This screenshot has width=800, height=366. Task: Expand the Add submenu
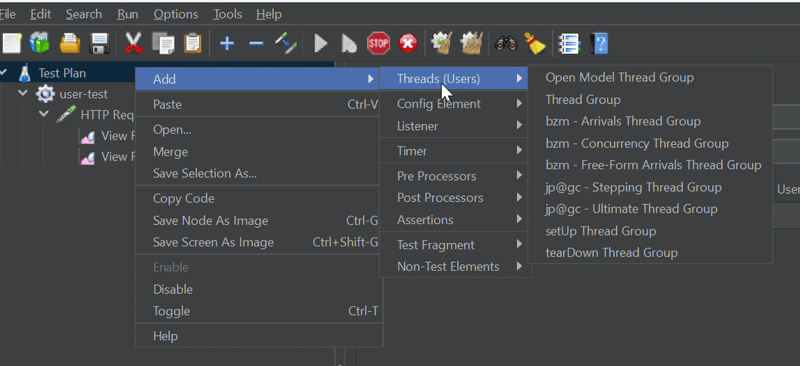click(258, 79)
